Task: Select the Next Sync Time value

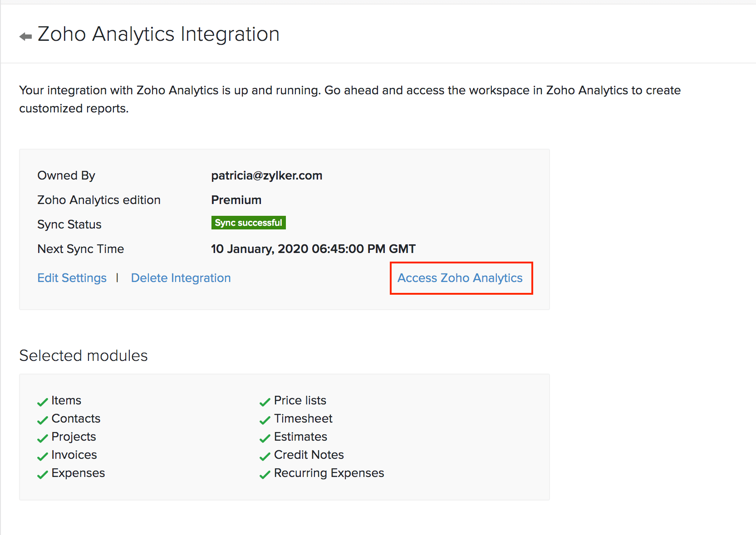Action: [313, 248]
